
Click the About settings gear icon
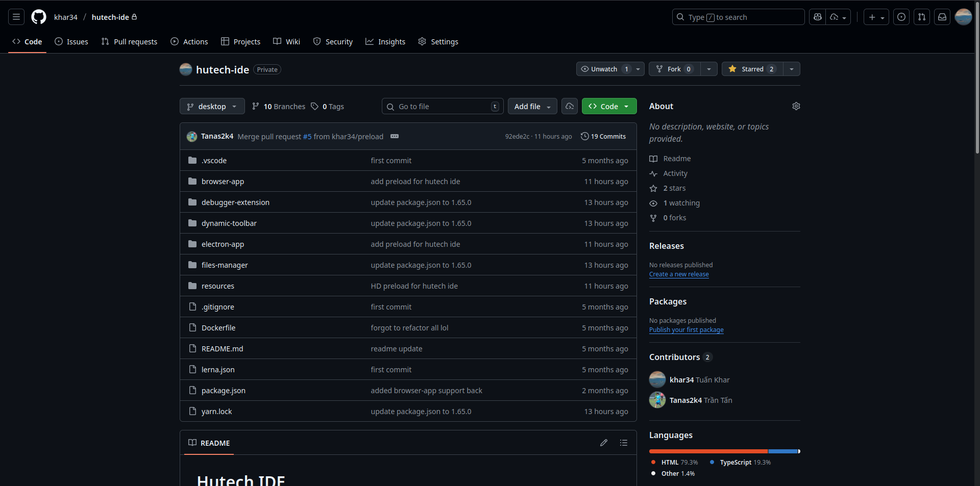click(x=796, y=106)
